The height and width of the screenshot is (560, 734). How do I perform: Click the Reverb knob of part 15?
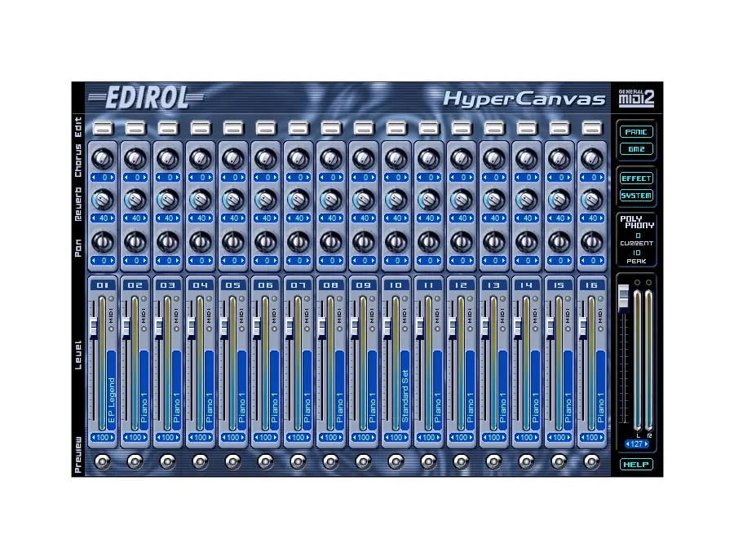(x=559, y=200)
